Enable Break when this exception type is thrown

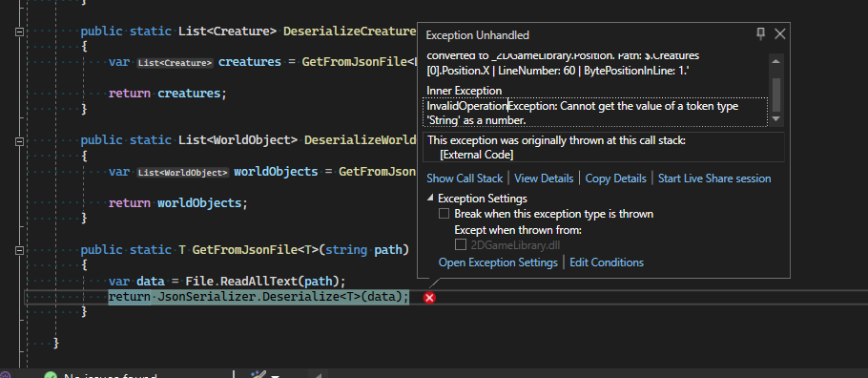pyautogui.click(x=444, y=214)
